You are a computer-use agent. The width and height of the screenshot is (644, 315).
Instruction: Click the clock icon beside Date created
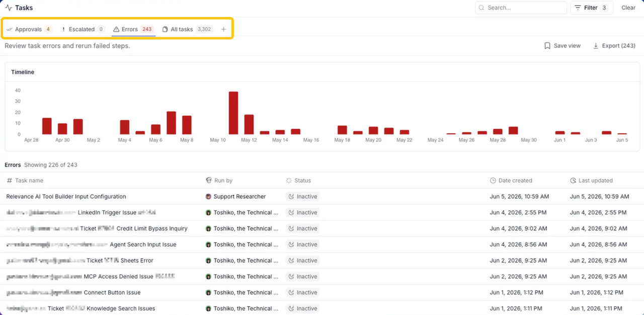tap(493, 181)
